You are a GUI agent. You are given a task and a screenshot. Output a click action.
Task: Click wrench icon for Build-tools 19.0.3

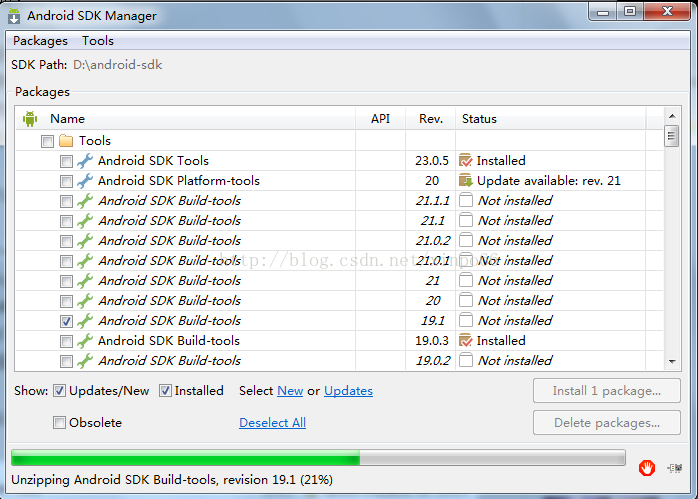tap(85, 341)
